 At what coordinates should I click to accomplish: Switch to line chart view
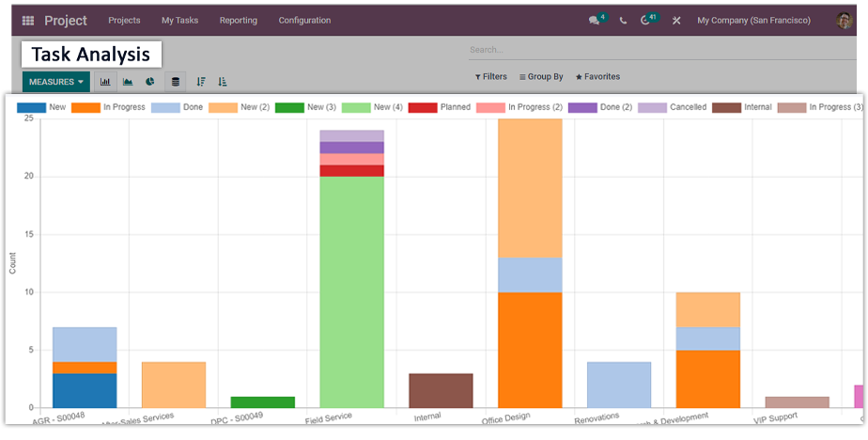coord(128,82)
